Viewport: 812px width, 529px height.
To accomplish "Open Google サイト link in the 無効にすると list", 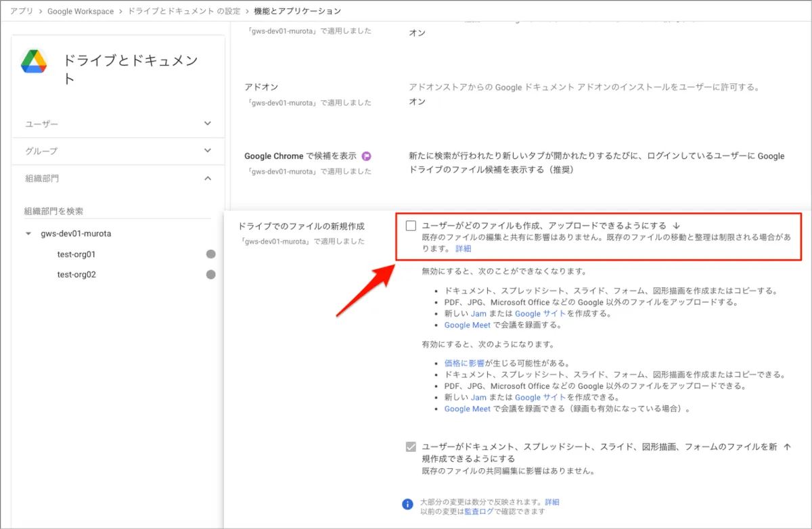I will pos(541,314).
